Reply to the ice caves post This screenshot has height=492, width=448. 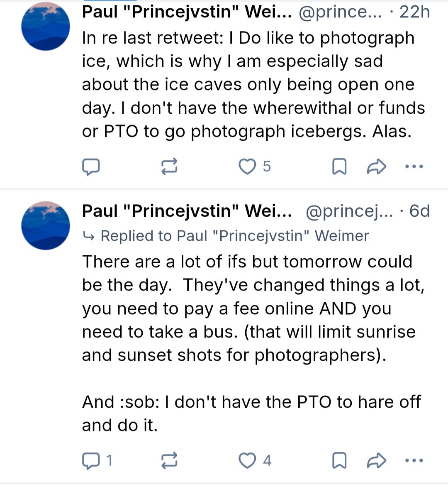point(91,167)
